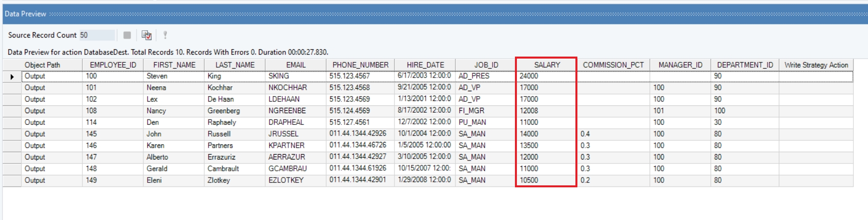Select the row header for Nancy Greenberg
The width and height of the screenshot is (868, 220).
tap(12, 111)
